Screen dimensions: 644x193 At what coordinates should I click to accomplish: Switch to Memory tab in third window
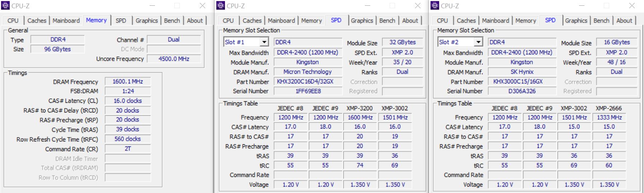526,20
